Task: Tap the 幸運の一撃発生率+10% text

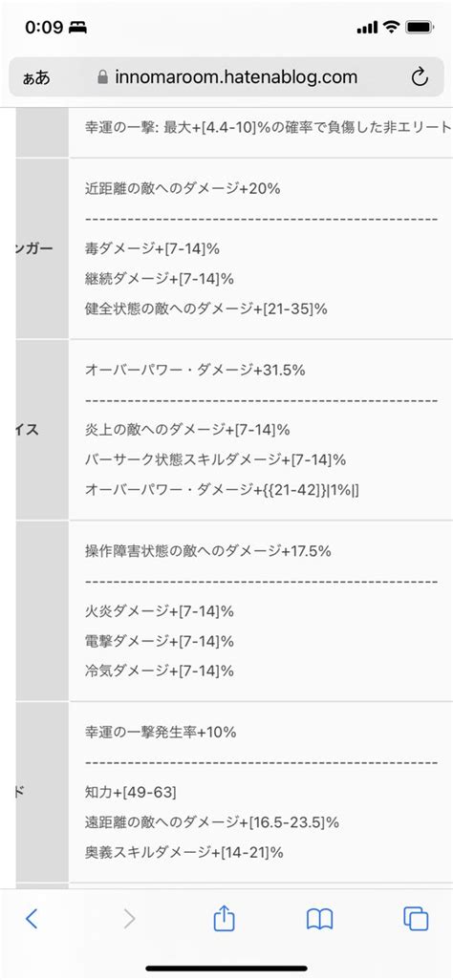Action: pyautogui.click(x=161, y=732)
